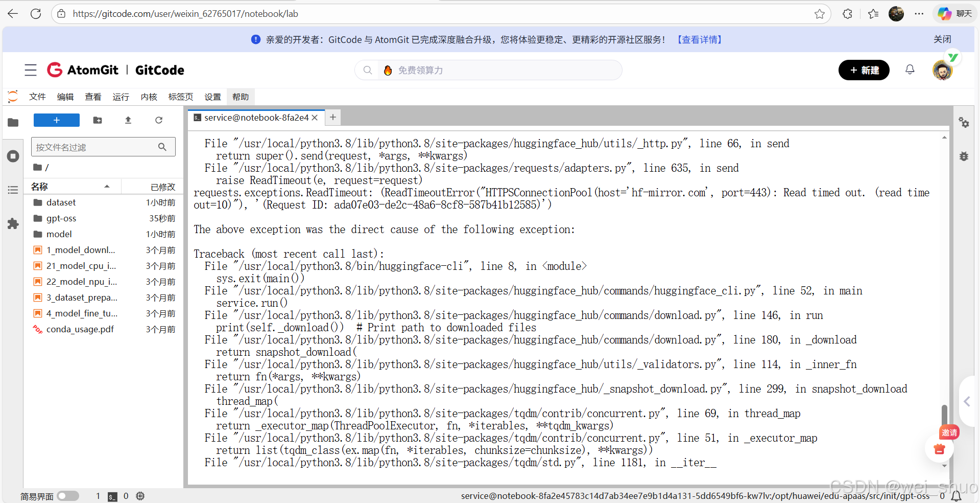Open the extension manager puzzle icon
The image size is (980, 503).
(13, 223)
